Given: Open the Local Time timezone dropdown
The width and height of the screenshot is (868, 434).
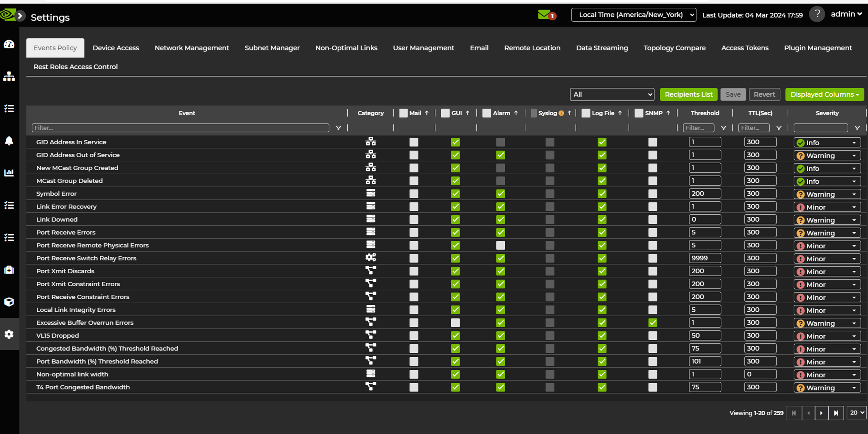Looking at the screenshot, I should point(633,15).
